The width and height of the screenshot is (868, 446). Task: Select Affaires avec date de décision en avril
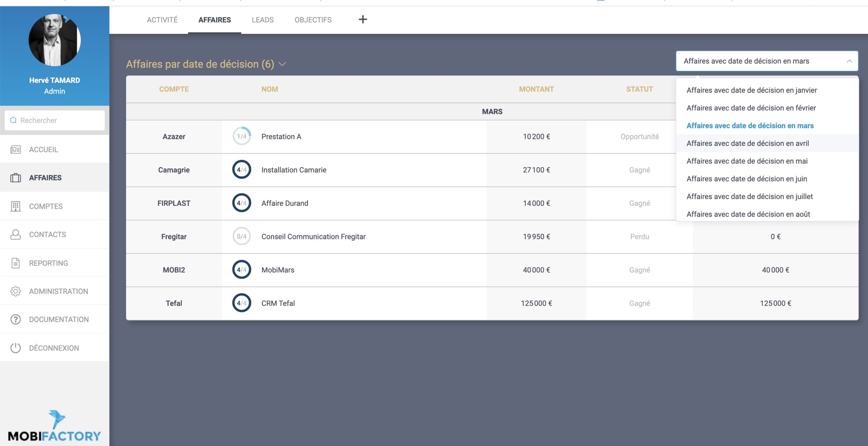(748, 143)
